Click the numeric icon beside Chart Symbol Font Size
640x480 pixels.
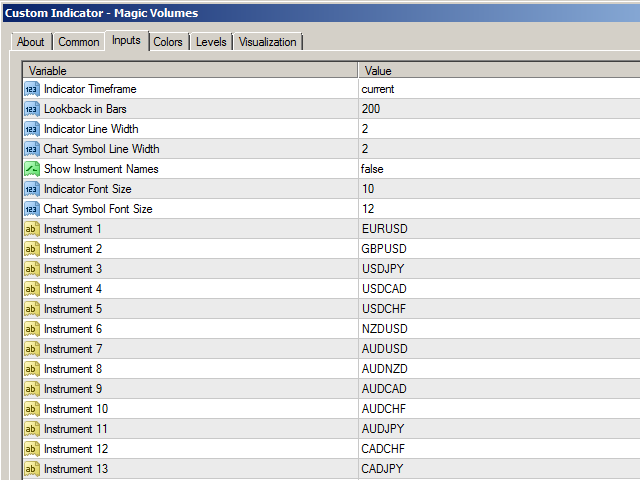pyautogui.click(x=32, y=209)
